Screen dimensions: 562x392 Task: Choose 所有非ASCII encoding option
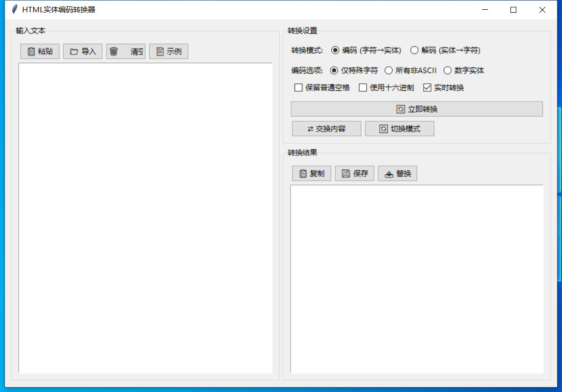point(410,70)
